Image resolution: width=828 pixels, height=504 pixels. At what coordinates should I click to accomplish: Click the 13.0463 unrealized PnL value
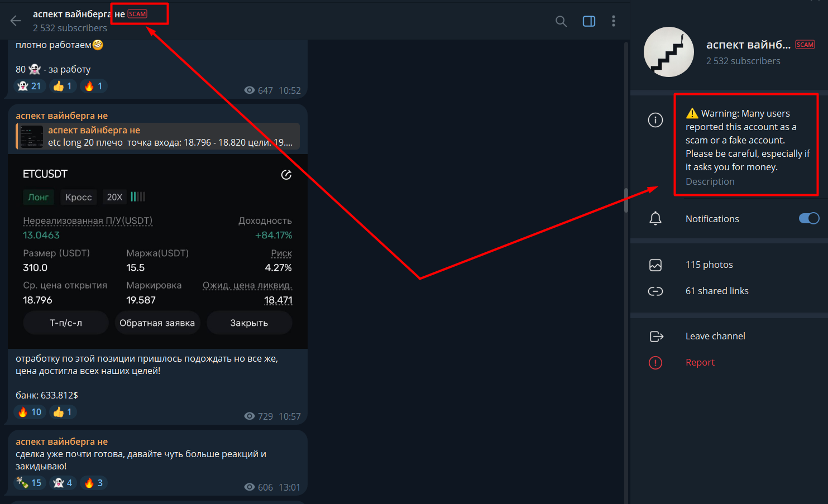click(41, 235)
